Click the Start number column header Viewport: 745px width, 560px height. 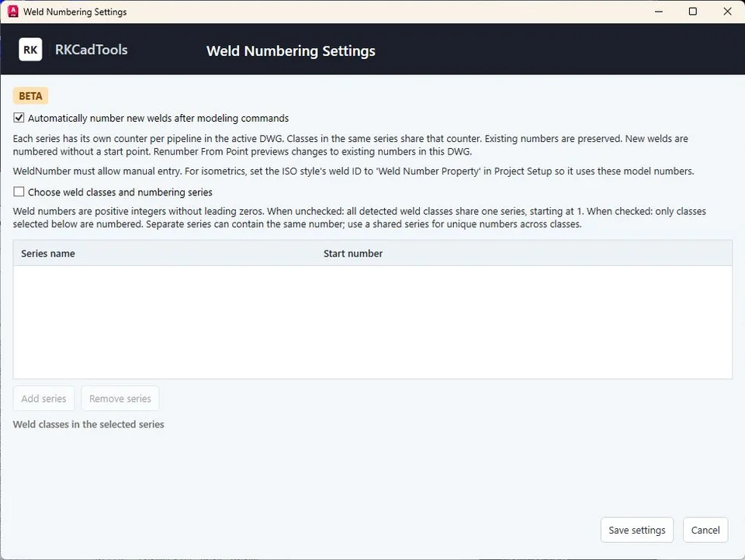tap(353, 253)
